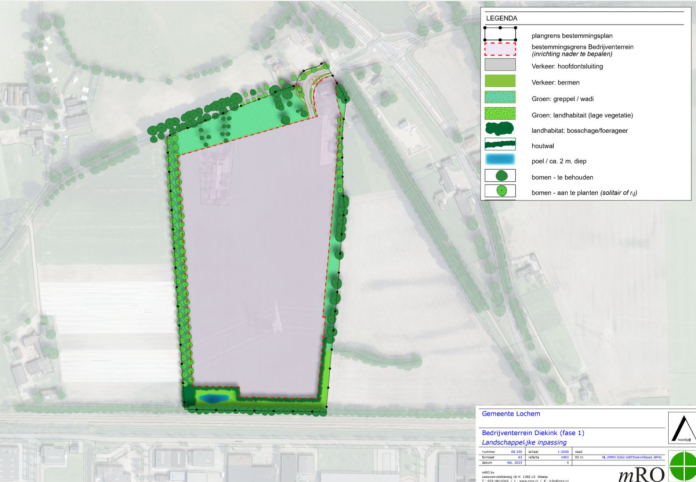Select the green bermen legend swatch
Screen dimensions: 696x482
pyautogui.click(x=500, y=81)
